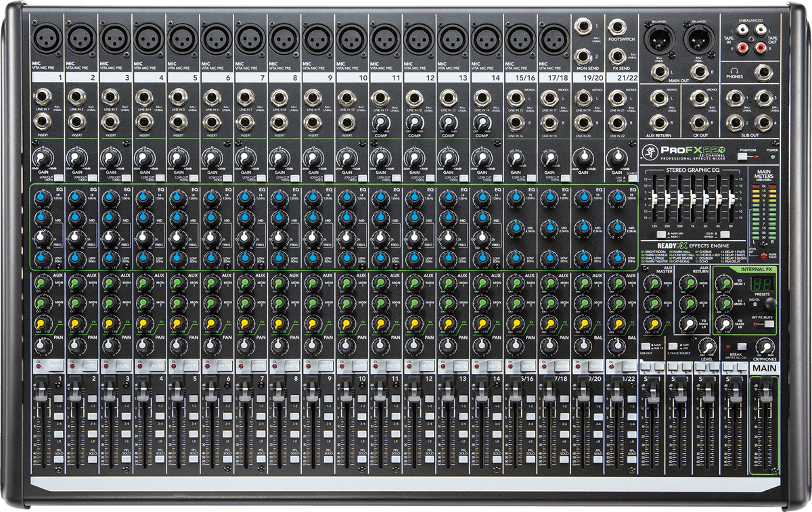Click the FOOTSWITCH jack

point(617,28)
